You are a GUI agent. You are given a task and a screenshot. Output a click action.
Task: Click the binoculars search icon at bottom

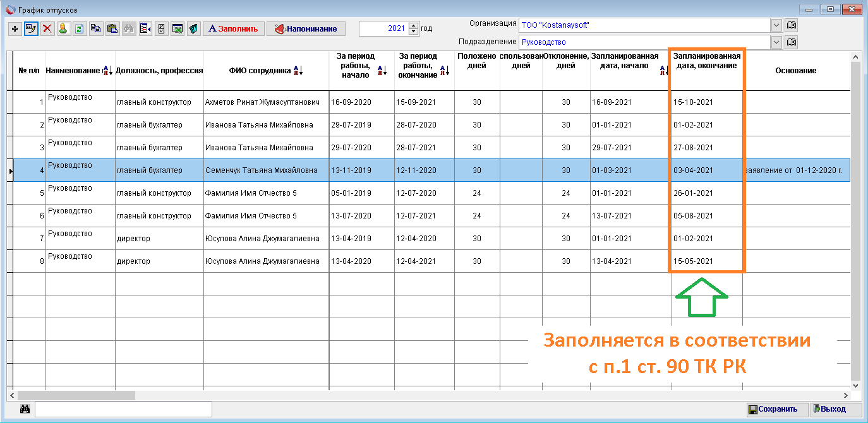coord(25,409)
